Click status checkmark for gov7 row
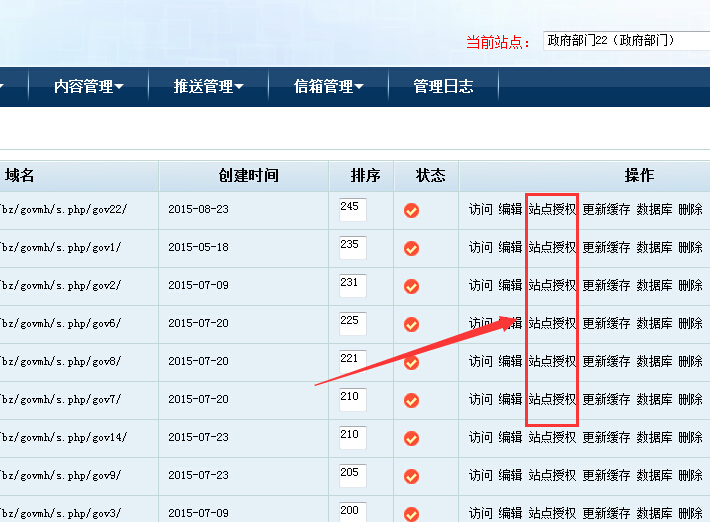Viewport: 710px width, 522px height. coord(411,400)
